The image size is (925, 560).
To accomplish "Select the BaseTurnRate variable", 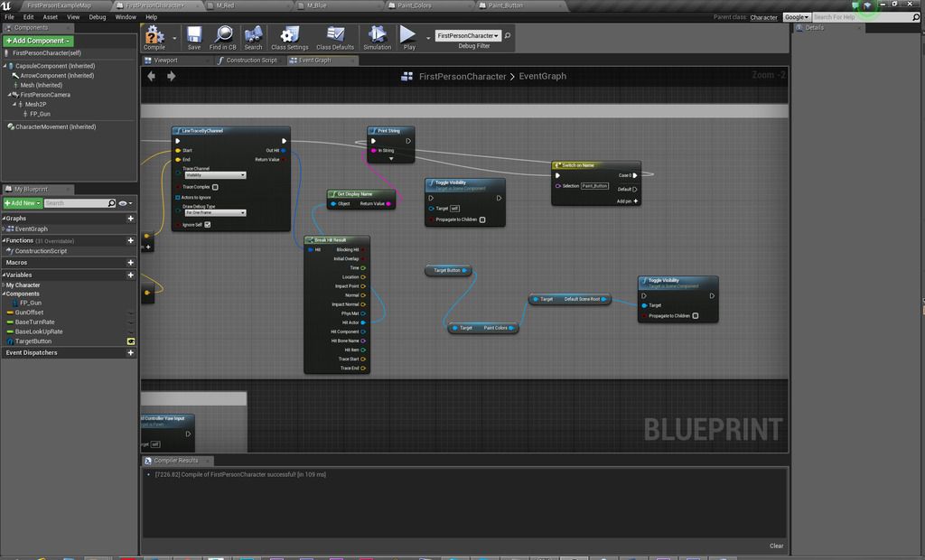I will (35, 322).
